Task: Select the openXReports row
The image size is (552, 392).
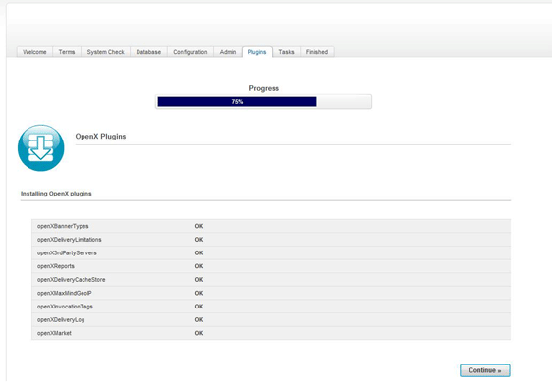Action: click(271, 266)
